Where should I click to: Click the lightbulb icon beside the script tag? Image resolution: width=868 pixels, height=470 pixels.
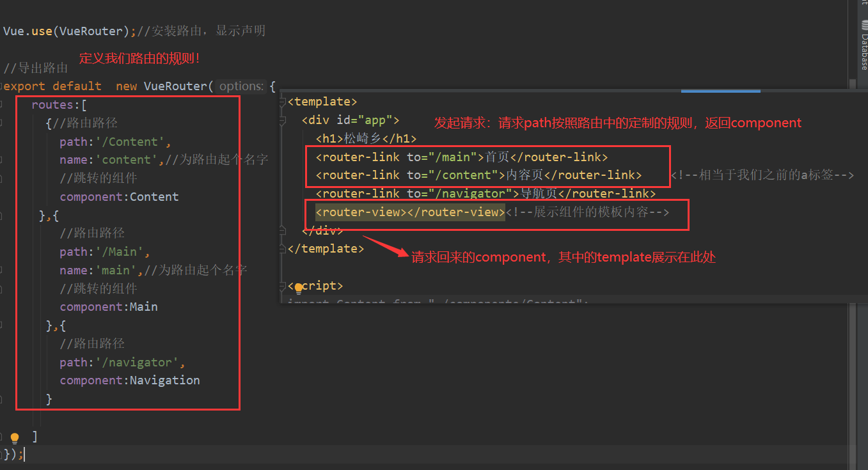[298, 289]
